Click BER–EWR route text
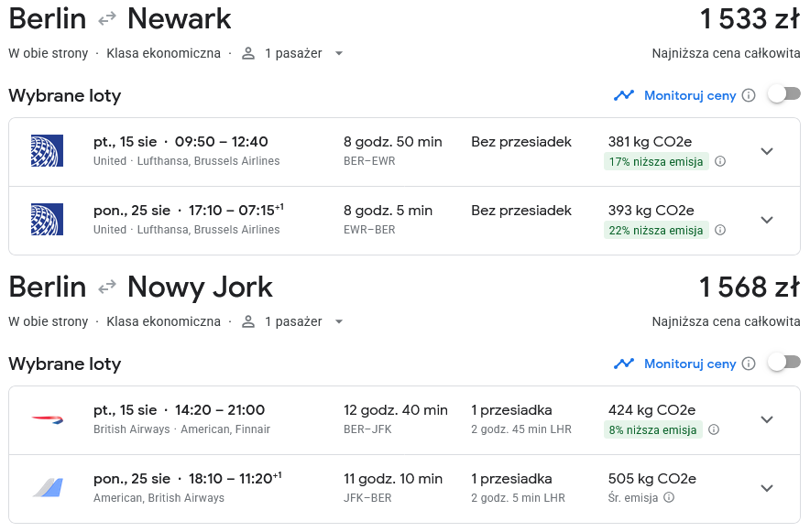 369,161
